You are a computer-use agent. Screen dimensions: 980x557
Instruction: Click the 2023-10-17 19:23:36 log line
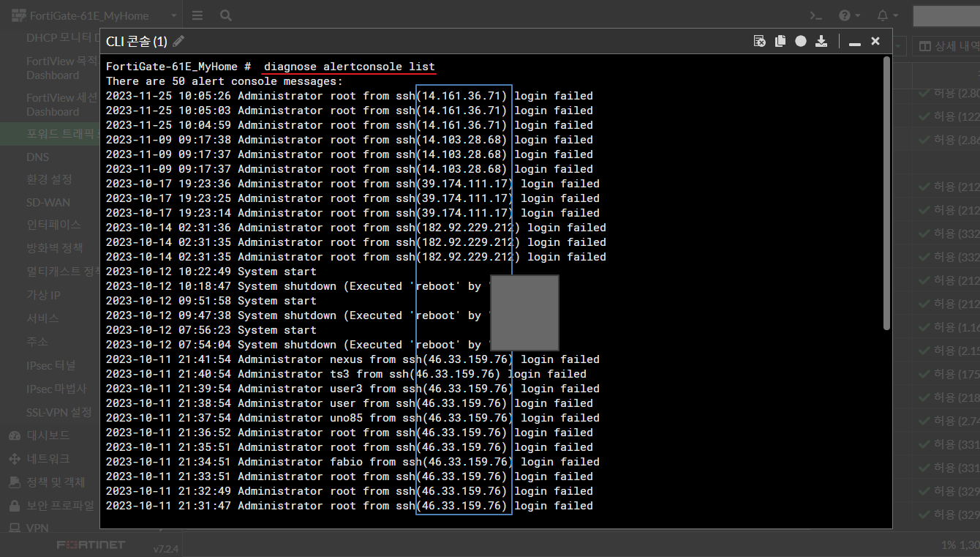pyautogui.click(x=353, y=184)
